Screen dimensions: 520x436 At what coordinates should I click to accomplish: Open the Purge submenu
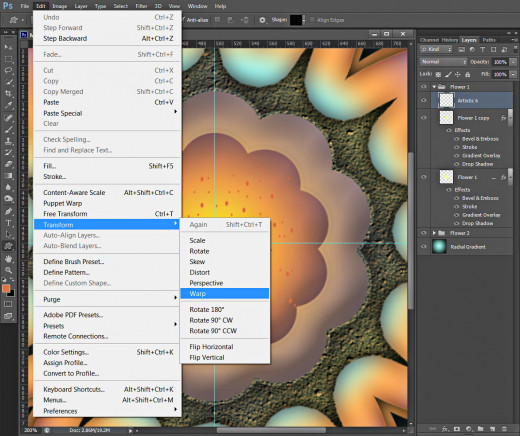pos(107,299)
